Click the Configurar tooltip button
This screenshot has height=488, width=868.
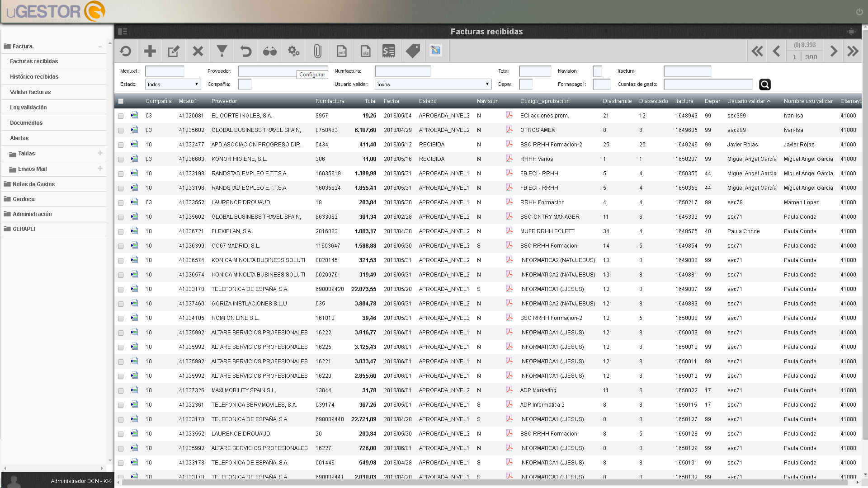tap(312, 75)
